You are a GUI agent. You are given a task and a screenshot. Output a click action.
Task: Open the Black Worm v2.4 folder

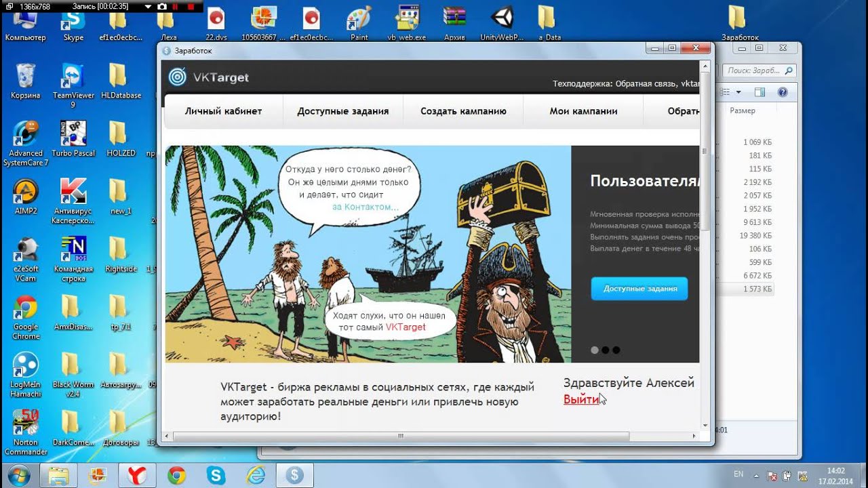[72, 375]
